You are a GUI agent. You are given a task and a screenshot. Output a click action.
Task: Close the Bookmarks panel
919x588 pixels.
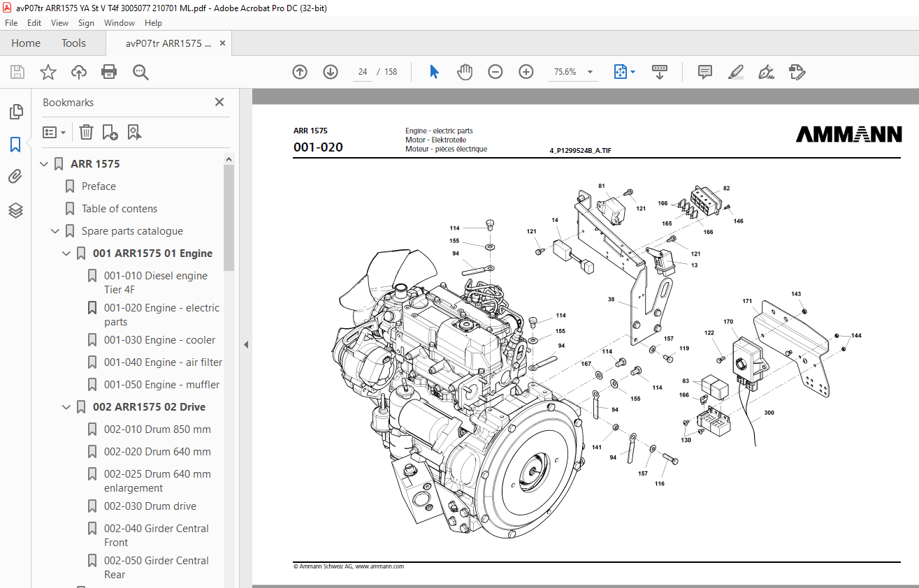[219, 102]
